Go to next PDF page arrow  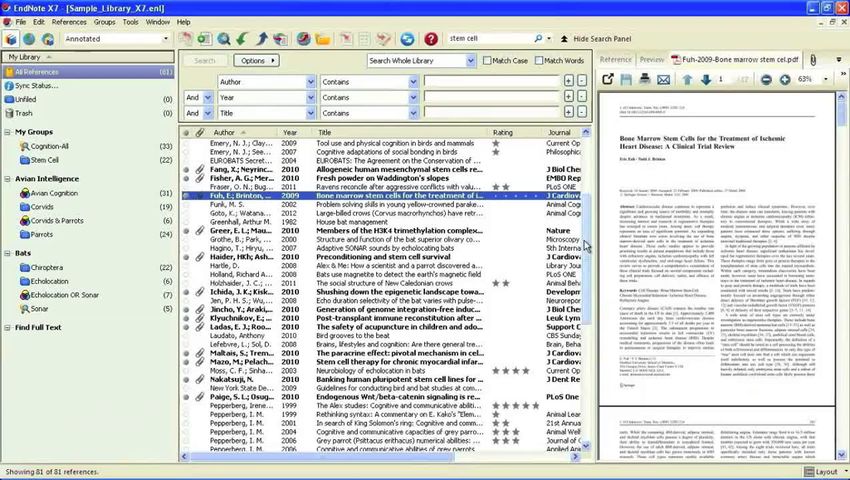706,79
